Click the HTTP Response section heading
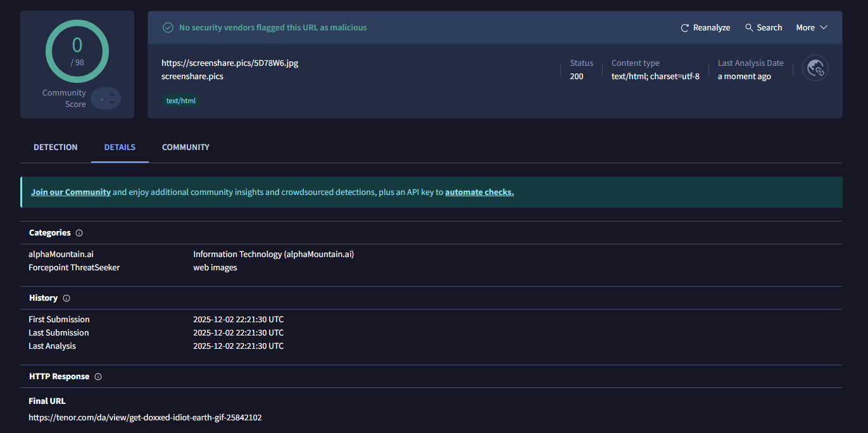Viewport: 868px width, 433px height. 60,377
